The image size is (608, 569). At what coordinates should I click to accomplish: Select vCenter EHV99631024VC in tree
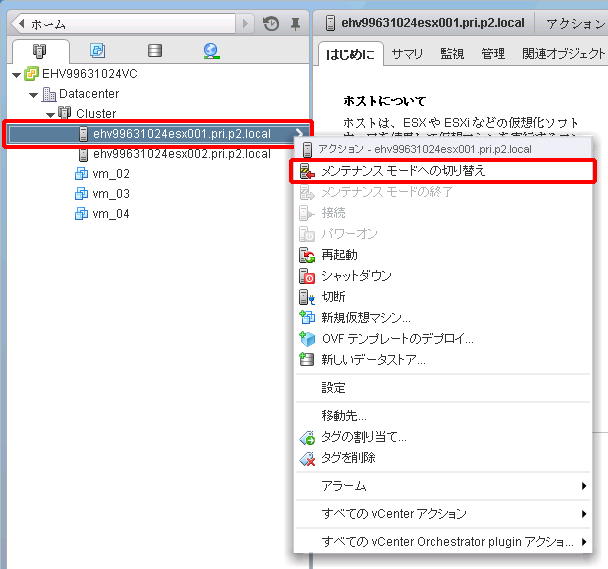coord(90,74)
